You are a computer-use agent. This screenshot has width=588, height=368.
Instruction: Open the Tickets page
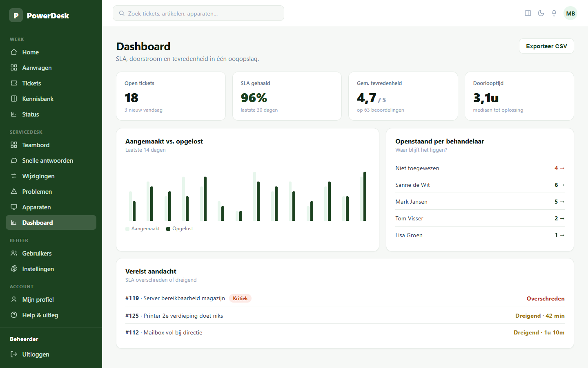(51, 83)
